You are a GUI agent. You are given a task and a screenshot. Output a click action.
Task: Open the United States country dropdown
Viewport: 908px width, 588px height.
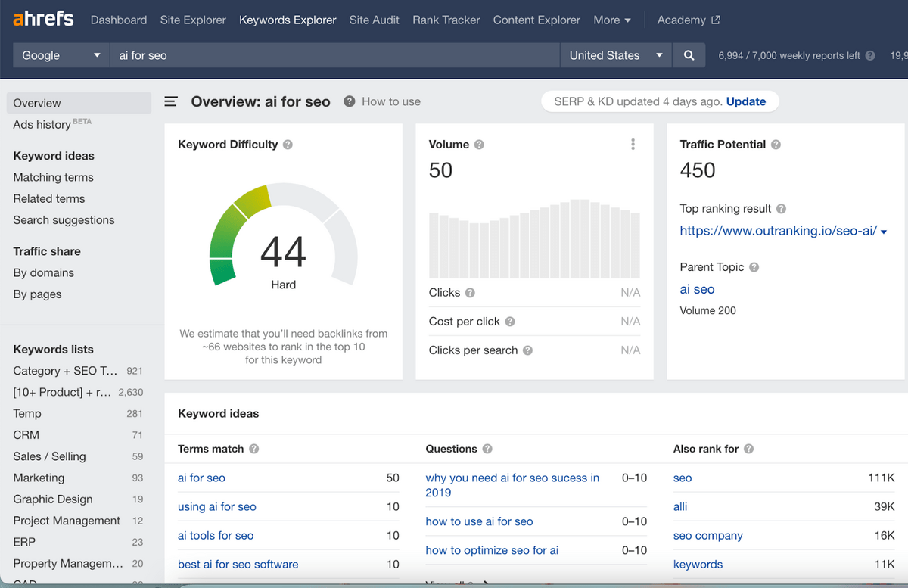coord(615,55)
